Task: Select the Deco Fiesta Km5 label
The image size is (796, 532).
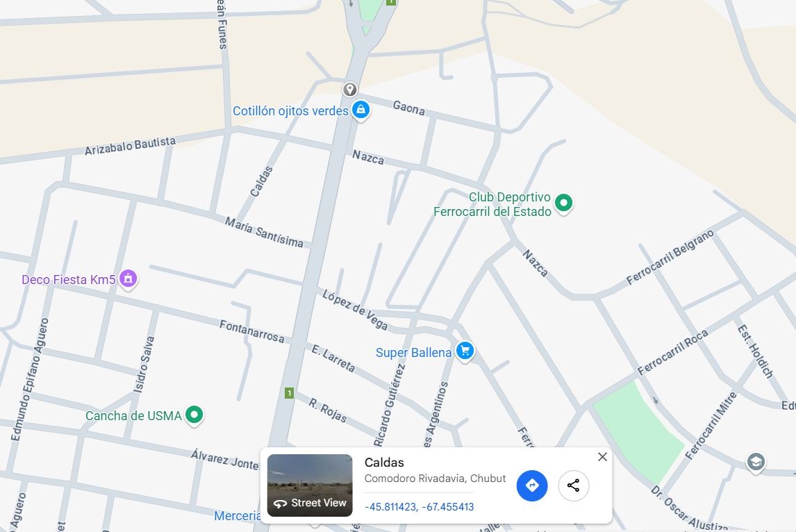Action: [69, 280]
